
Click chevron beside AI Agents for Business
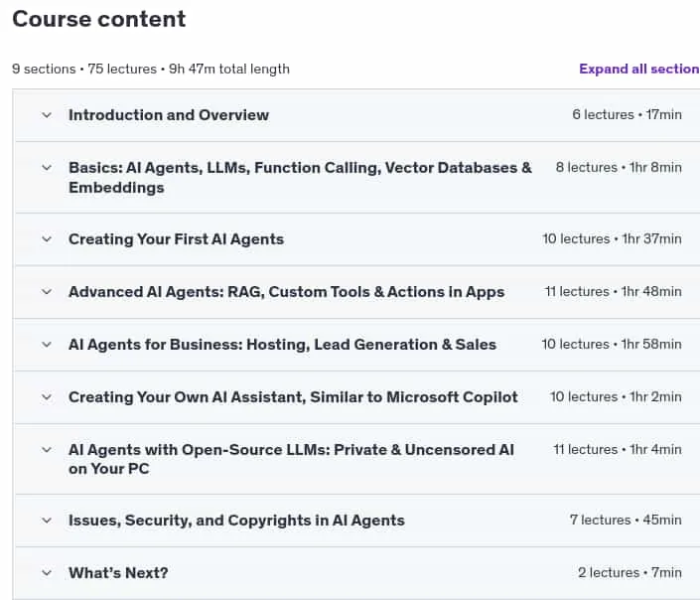47,345
